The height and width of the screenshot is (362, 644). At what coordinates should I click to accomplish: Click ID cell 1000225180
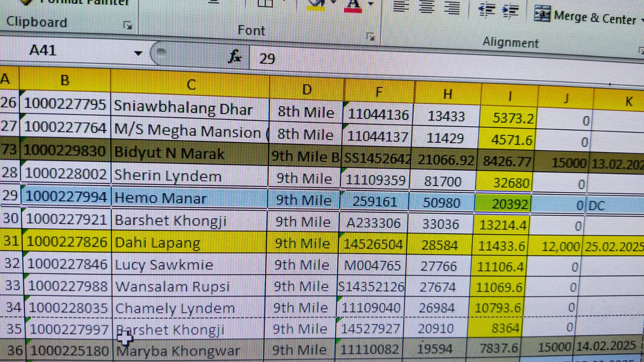coord(70,350)
